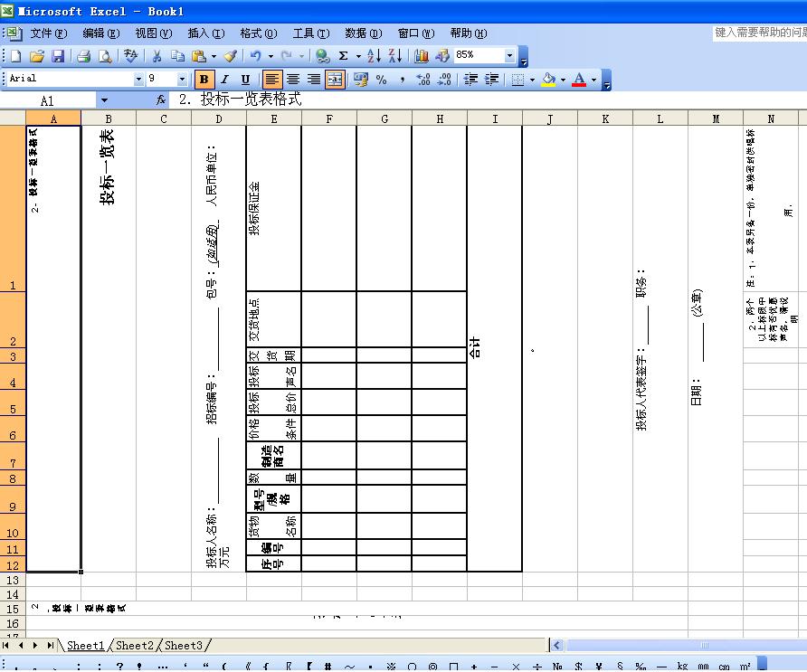807x672 pixels.
Task: Open the borders style dropdown arrow
Action: 532,80
